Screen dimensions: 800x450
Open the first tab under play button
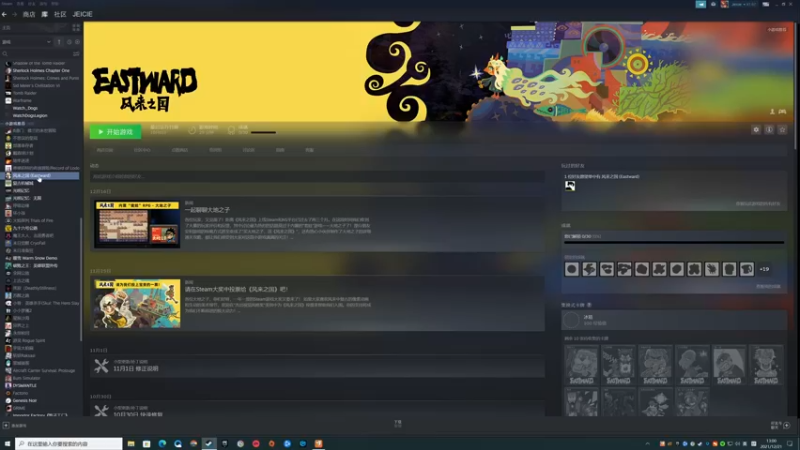105,150
